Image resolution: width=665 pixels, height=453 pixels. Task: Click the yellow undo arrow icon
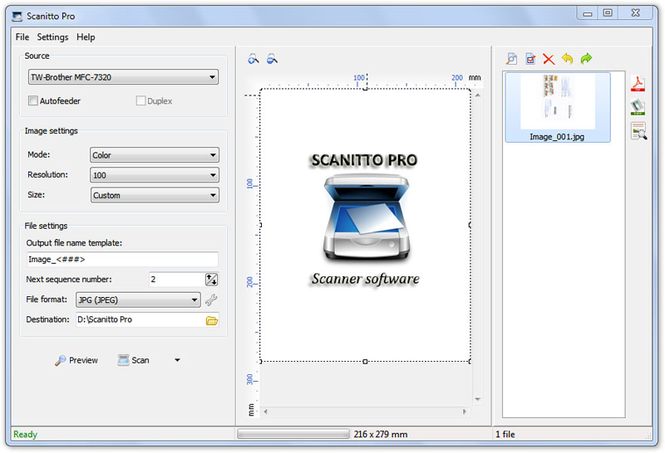[567, 59]
